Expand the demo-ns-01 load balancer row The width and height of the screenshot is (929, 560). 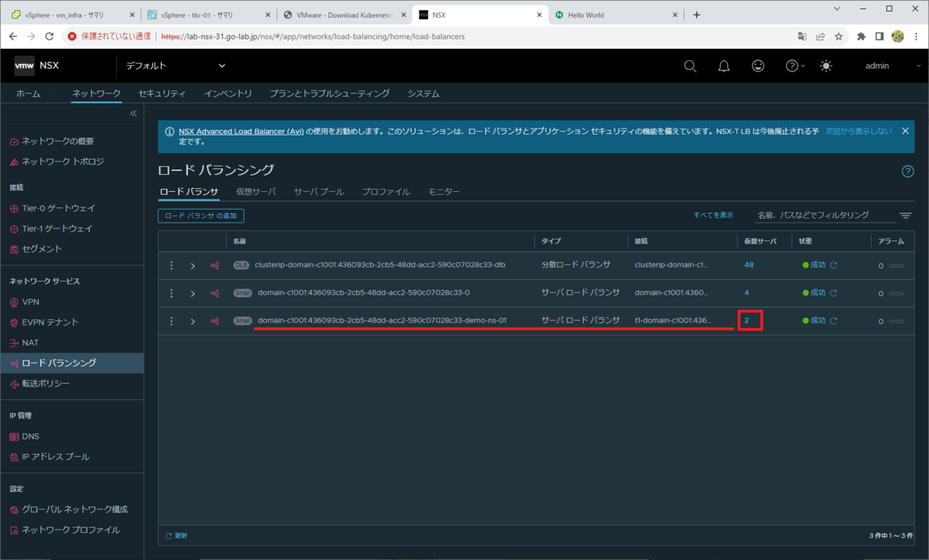[x=193, y=320]
